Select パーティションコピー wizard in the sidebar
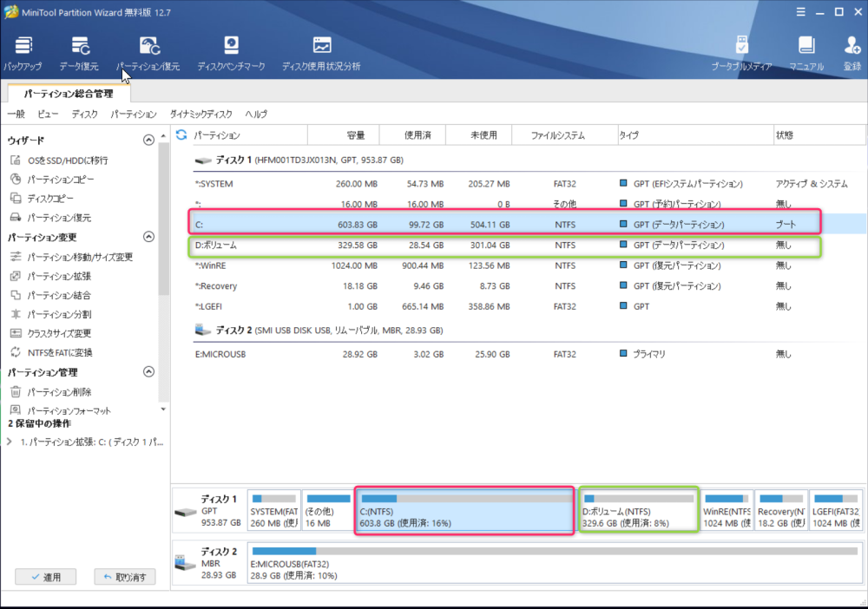 click(53, 180)
